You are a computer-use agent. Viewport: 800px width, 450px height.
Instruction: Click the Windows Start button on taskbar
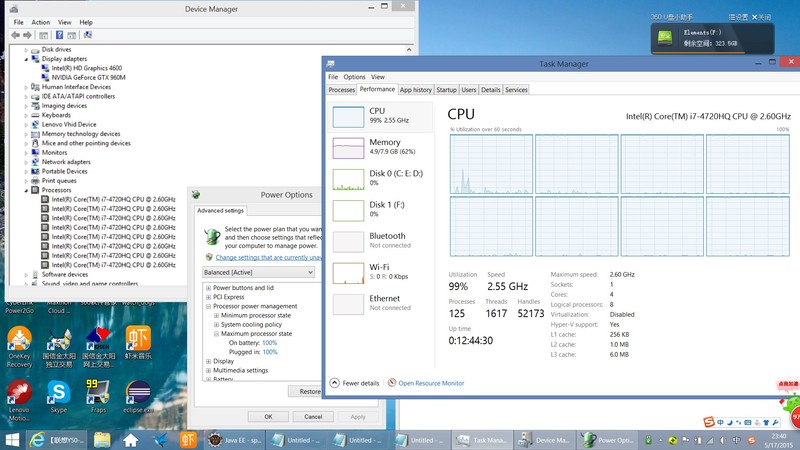(x=11, y=440)
